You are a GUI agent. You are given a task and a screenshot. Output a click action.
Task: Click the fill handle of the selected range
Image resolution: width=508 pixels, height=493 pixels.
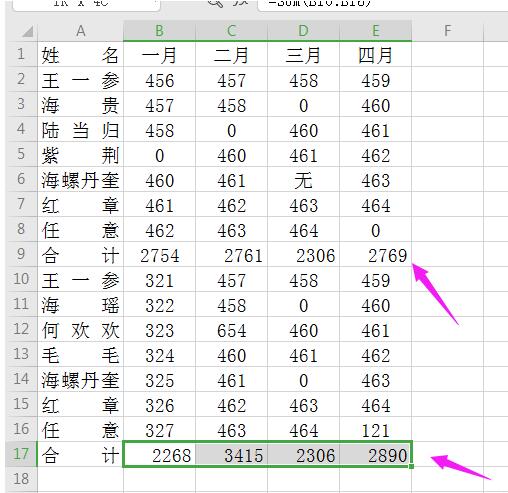point(411,466)
